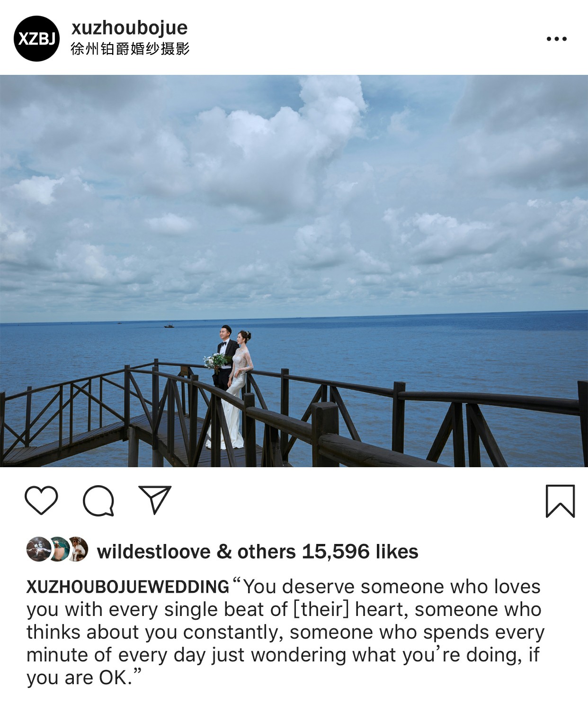Tap the distant boat on the sea
Screen dimensions: 588x715
[169, 326]
